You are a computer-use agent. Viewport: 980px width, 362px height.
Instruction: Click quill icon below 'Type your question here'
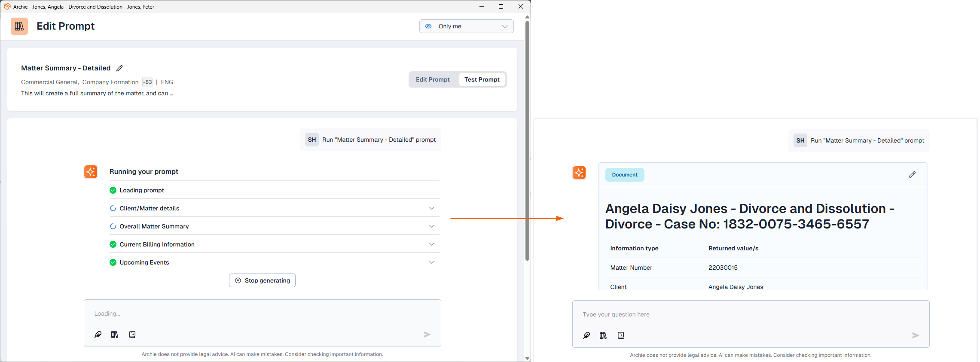point(586,335)
